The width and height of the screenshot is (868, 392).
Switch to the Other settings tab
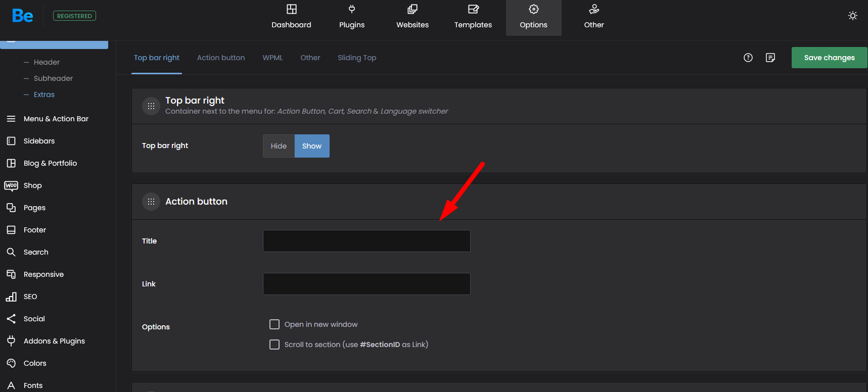click(x=310, y=58)
